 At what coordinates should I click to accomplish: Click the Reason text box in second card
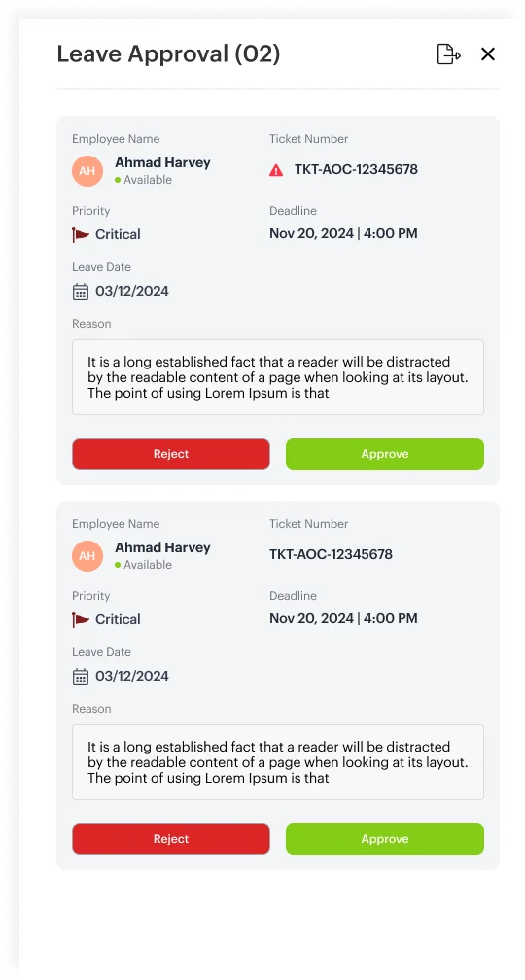pos(278,762)
